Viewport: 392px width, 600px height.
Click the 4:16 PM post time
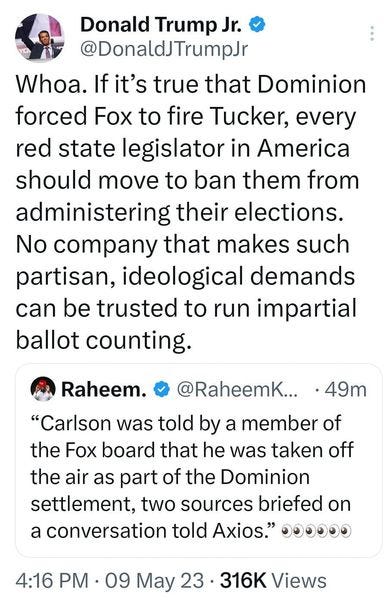pyautogui.click(x=52, y=580)
